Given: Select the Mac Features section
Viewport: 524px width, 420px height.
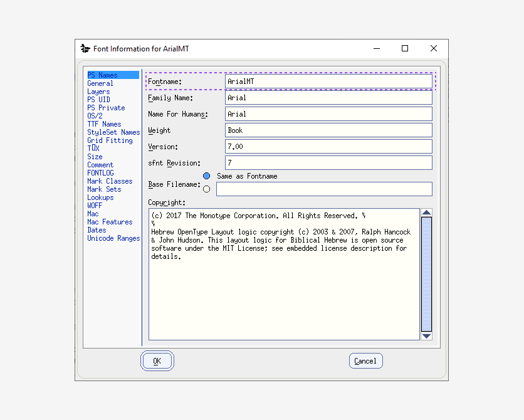Looking at the screenshot, I should (x=110, y=221).
